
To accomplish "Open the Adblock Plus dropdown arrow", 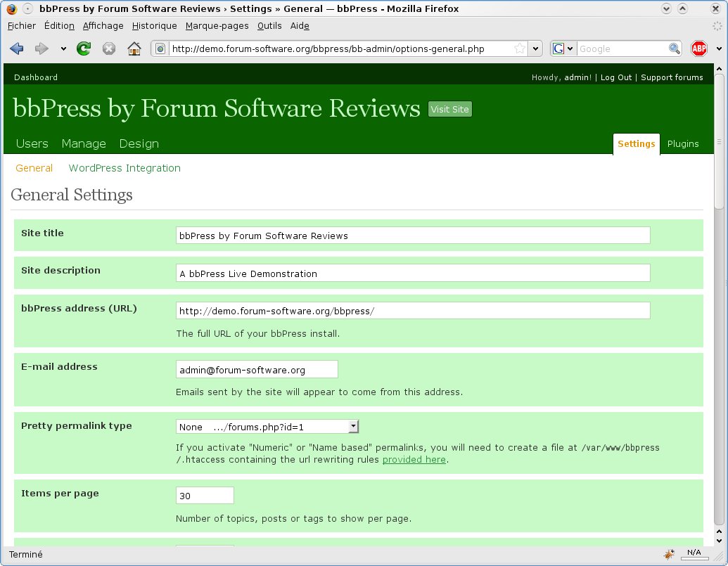I will click(x=719, y=49).
